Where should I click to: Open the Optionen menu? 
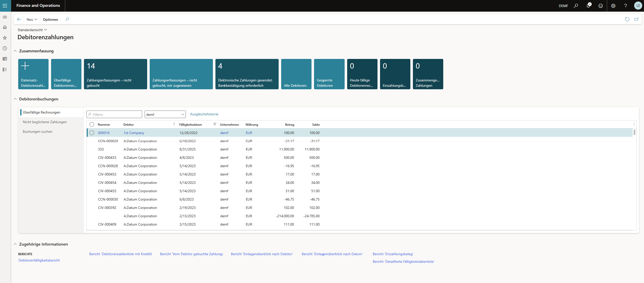pyautogui.click(x=50, y=19)
